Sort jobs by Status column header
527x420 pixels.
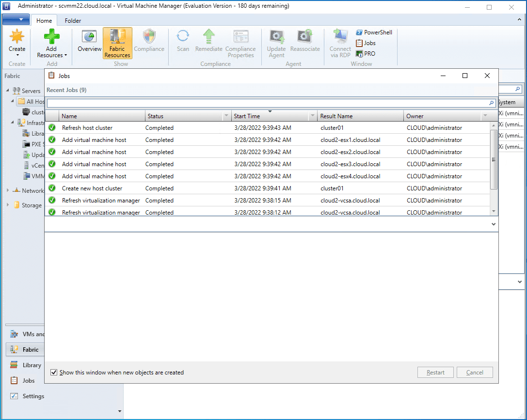click(184, 116)
